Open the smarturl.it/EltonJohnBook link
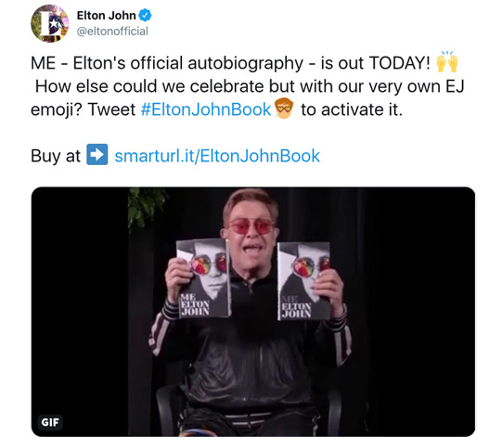Image resolution: width=502 pixels, height=448 pixels. coord(217,156)
